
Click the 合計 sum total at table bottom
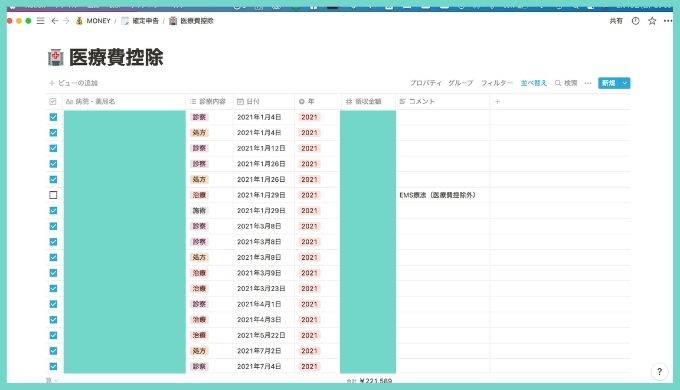369,381
